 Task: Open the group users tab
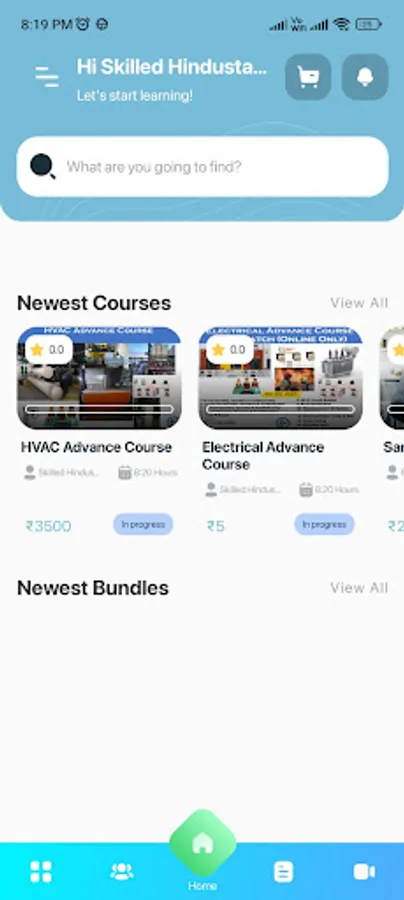pos(122,871)
